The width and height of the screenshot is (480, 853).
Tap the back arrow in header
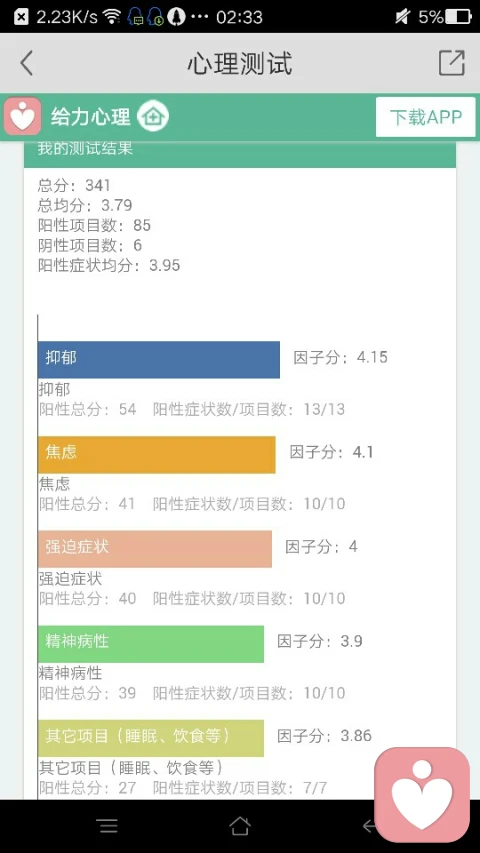[27, 63]
